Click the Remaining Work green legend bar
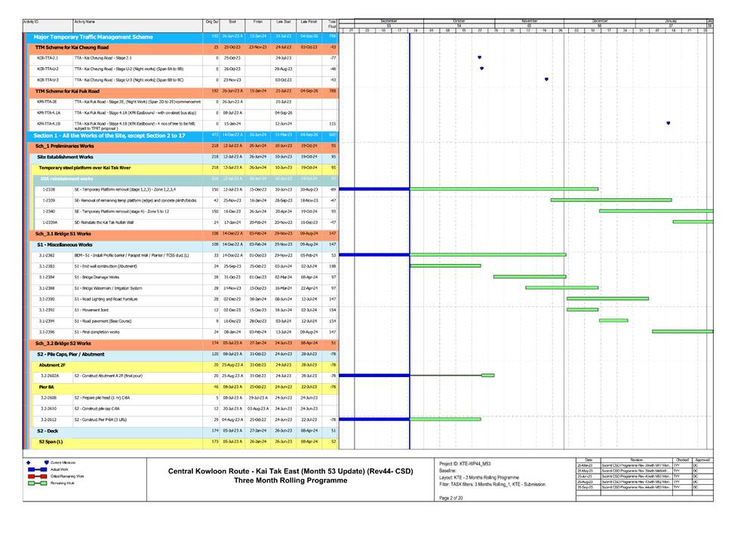756x534 pixels. click(37, 483)
